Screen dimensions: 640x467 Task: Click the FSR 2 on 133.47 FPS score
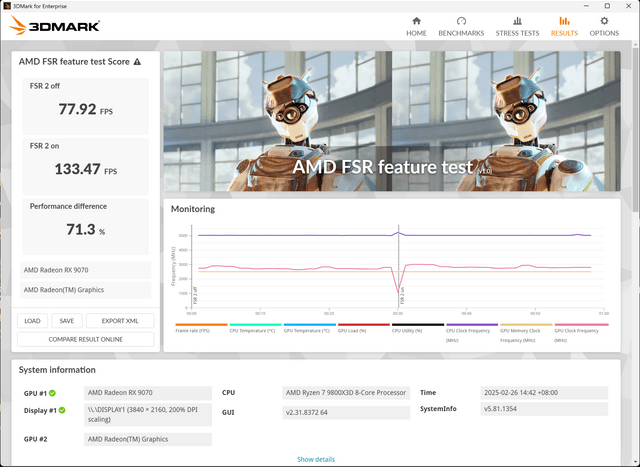coord(86,169)
